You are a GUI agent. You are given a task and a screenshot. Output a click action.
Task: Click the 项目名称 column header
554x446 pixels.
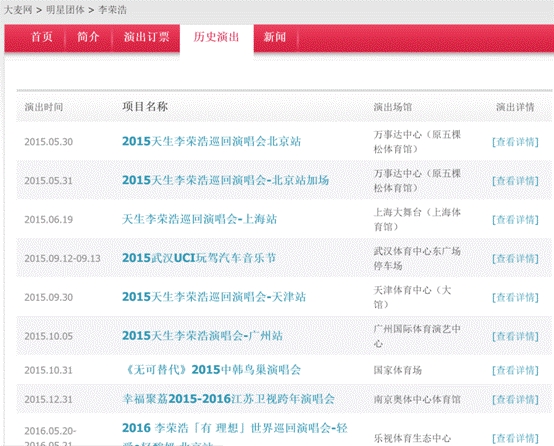(145, 106)
